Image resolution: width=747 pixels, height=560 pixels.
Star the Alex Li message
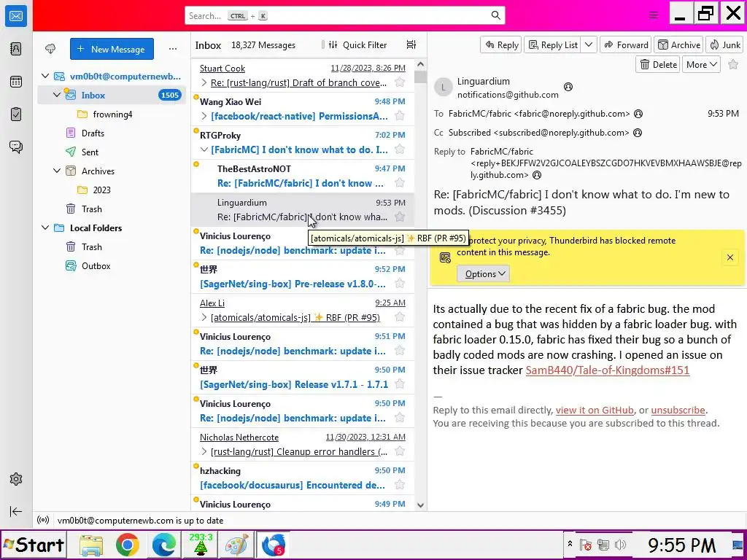click(400, 317)
